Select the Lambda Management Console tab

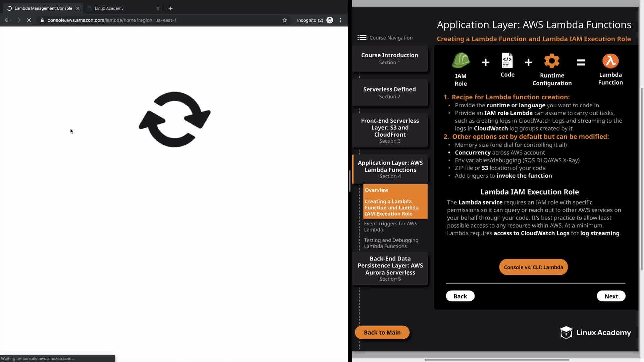coord(43,8)
